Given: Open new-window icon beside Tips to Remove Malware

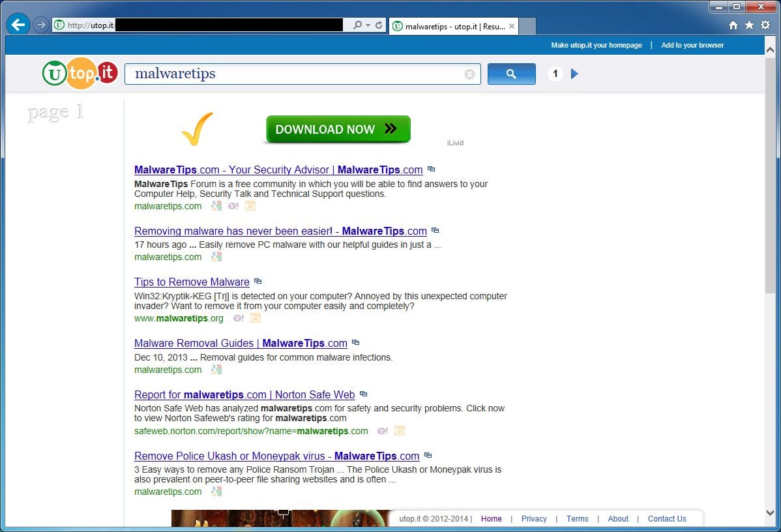Looking at the screenshot, I should (258, 282).
